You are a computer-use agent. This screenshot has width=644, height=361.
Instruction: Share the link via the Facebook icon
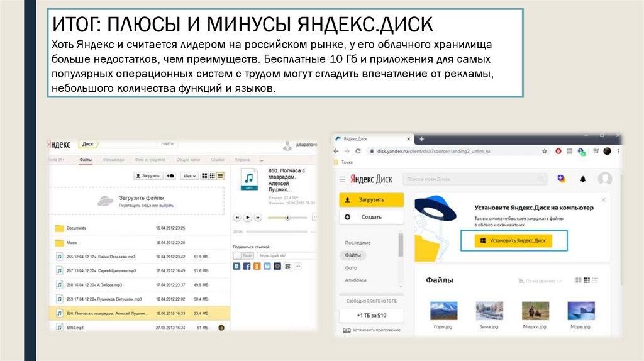(247, 266)
